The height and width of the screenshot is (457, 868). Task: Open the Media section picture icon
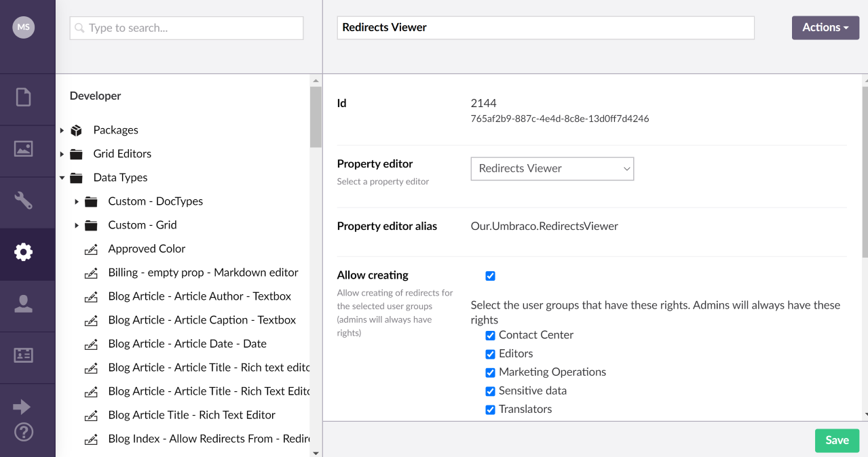(24, 148)
